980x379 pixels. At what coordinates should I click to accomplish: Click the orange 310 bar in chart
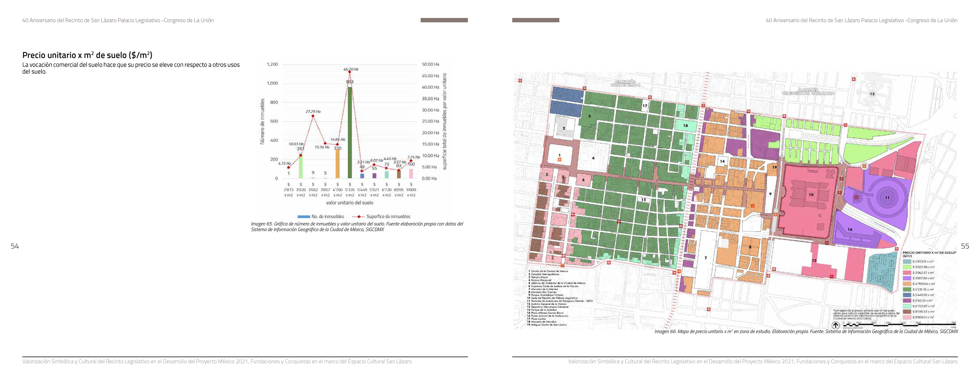coord(337,164)
